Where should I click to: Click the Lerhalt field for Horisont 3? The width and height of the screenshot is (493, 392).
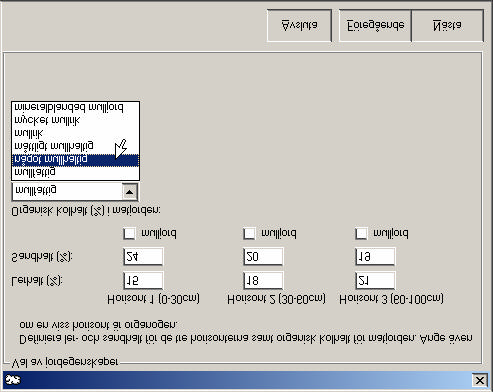click(375, 281)
